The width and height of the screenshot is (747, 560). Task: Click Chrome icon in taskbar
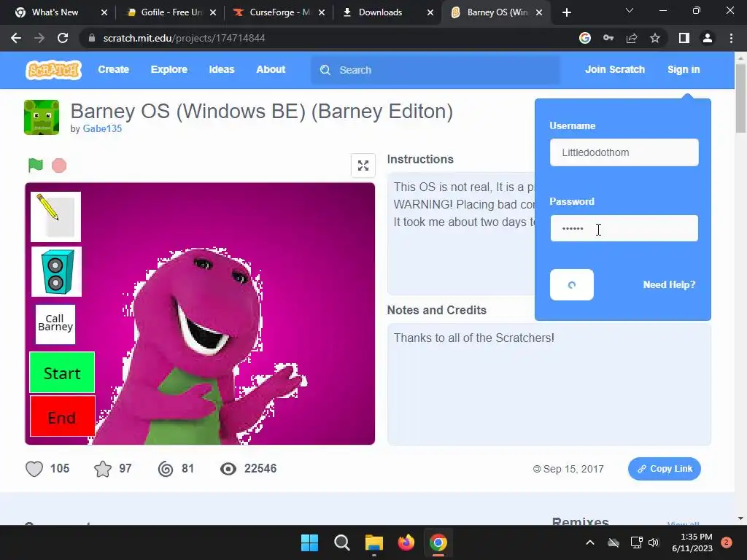click(x=438, y=542)
